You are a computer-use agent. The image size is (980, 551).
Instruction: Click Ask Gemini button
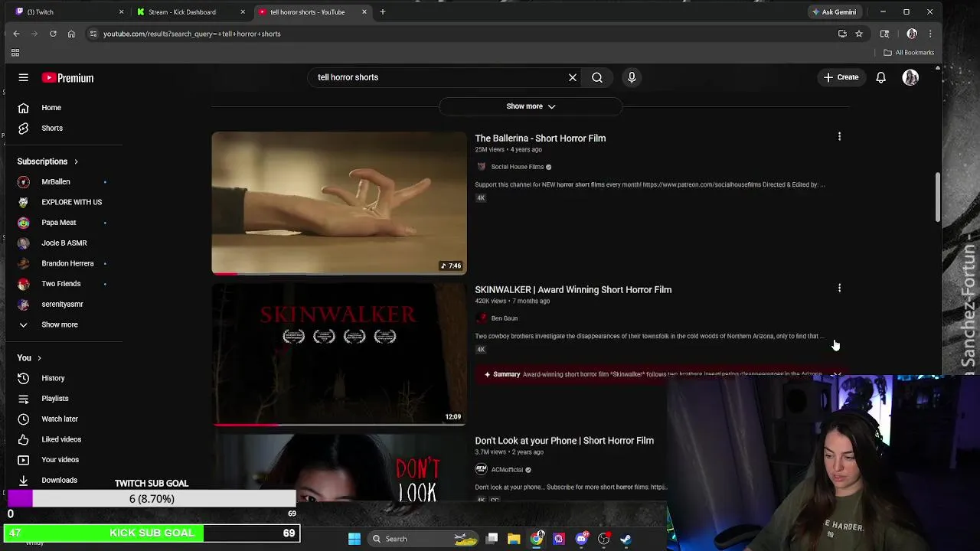(834, 11)
